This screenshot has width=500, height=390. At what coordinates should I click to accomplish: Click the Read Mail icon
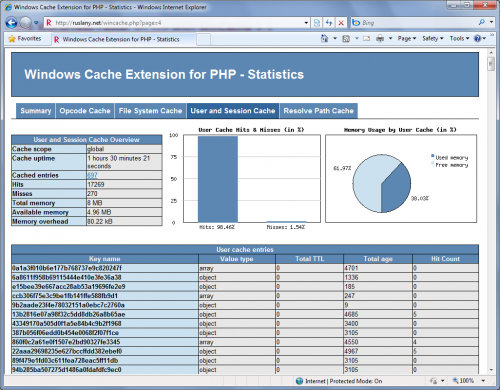[x=366, y=39]
